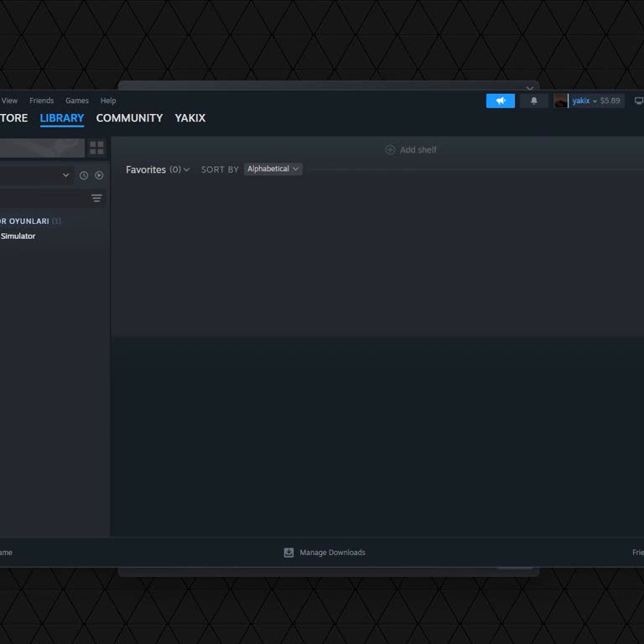Open the Games menu
This screenshot has width=644, height=644.
[77, 101]
